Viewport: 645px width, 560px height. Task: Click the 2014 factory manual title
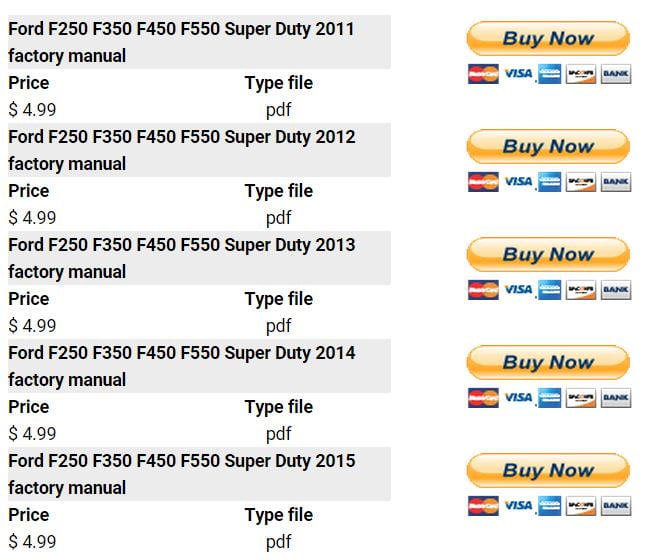coord(181,366)
